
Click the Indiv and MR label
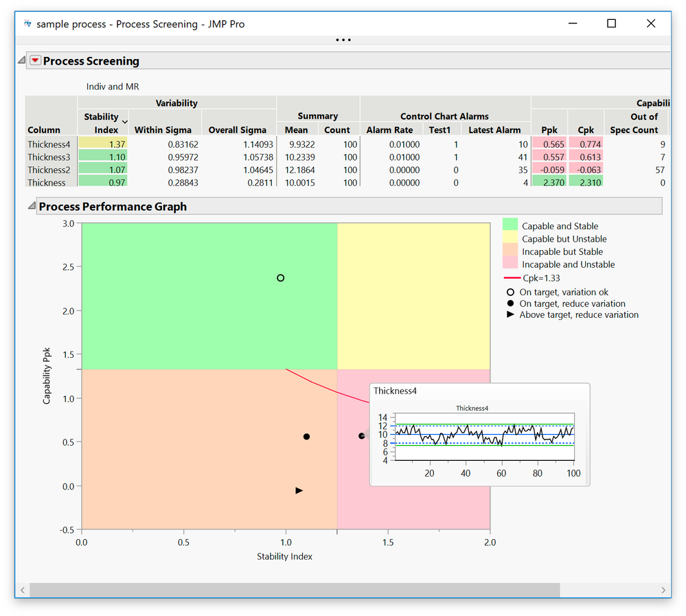[113, 87]
